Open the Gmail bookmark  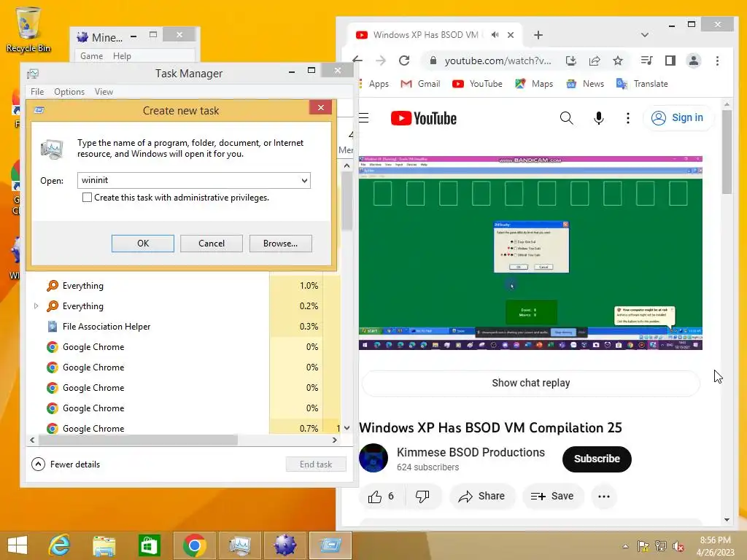[x=420, y=84]
